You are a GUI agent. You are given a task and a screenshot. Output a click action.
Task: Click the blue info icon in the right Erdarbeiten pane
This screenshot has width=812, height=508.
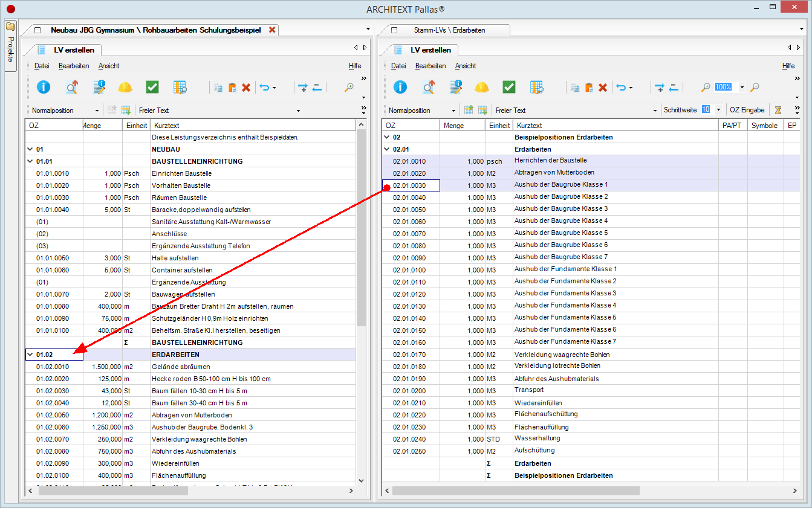pos(400,87)
